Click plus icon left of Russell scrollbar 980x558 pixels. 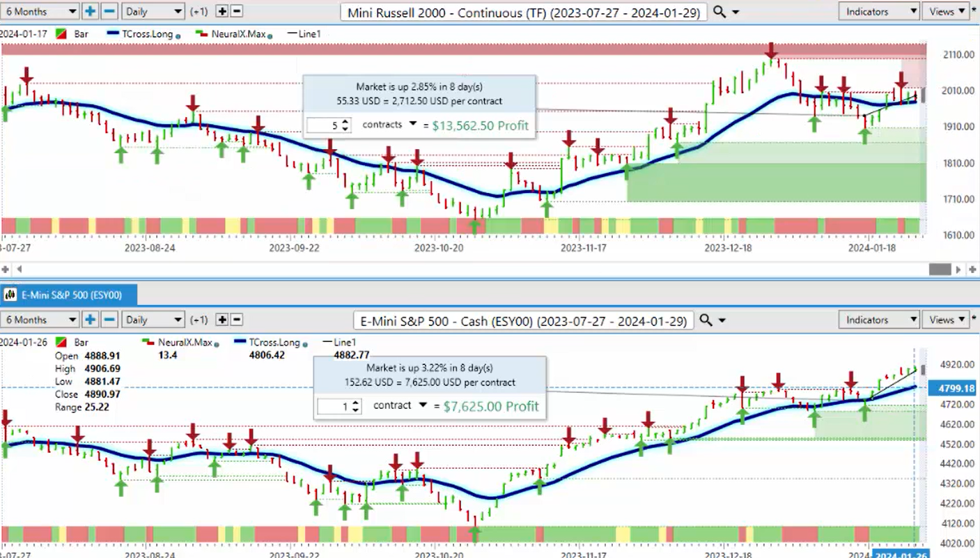coord(6,269)
